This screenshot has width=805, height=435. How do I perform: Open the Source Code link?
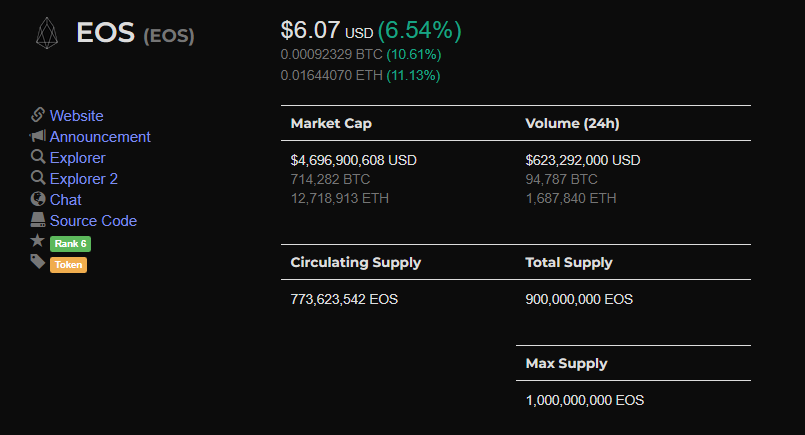coord(93,221)
